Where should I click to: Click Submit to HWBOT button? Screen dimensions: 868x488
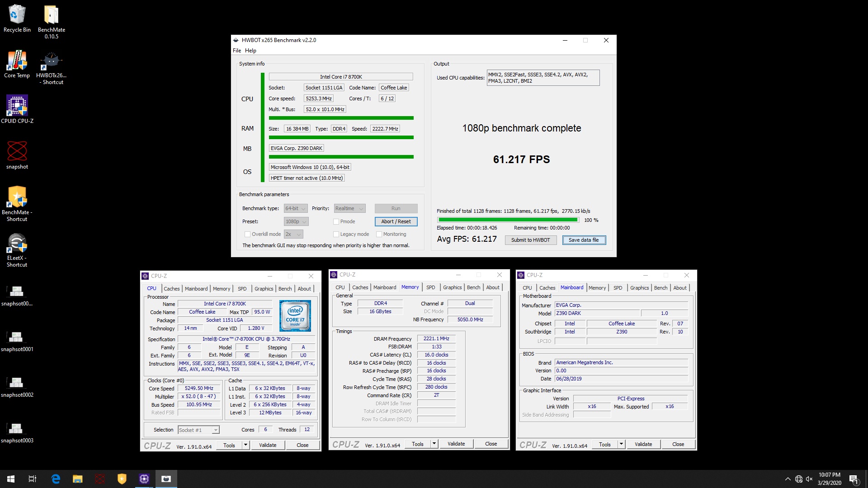[531, 240]
